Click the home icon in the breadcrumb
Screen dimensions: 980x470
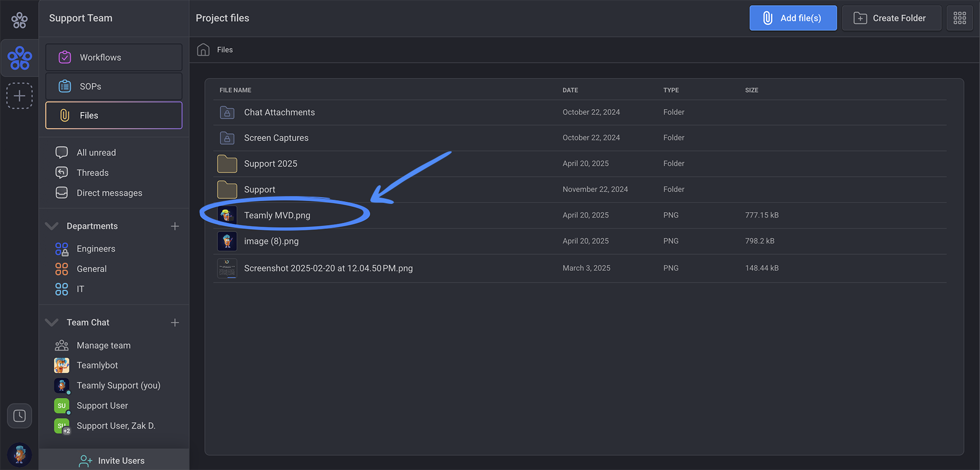(203, 49)
